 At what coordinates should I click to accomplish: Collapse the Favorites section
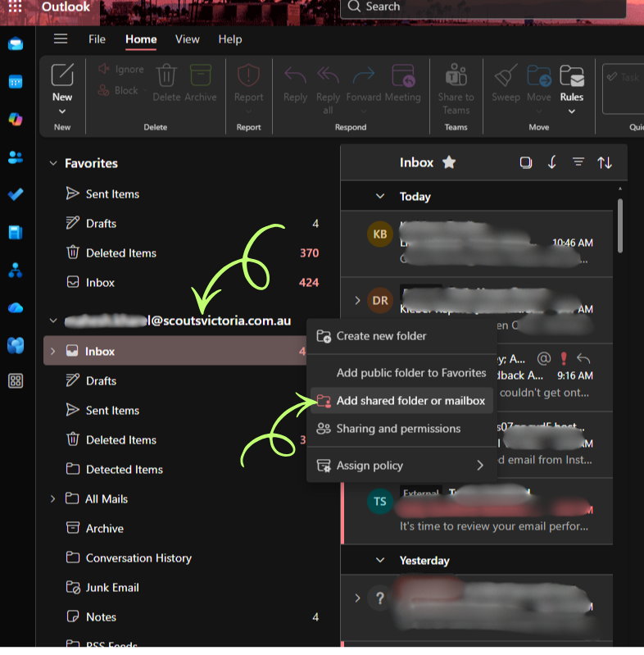54,163
